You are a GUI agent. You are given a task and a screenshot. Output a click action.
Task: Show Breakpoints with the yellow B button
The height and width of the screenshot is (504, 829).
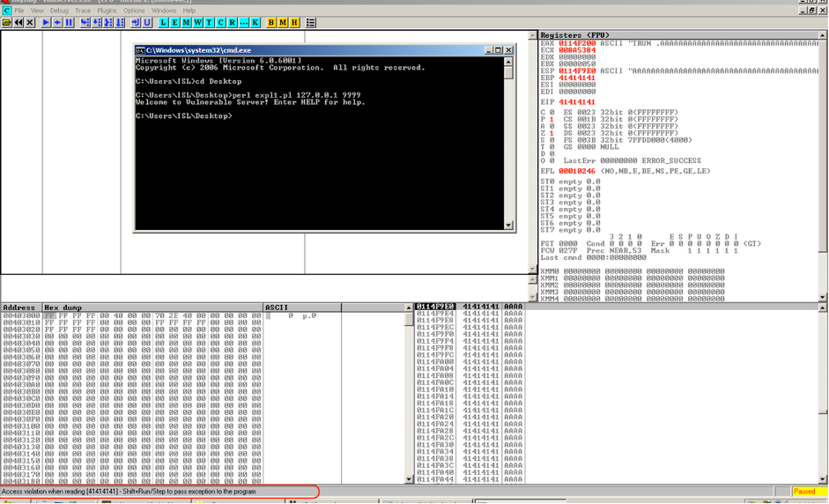pos(271,23)
